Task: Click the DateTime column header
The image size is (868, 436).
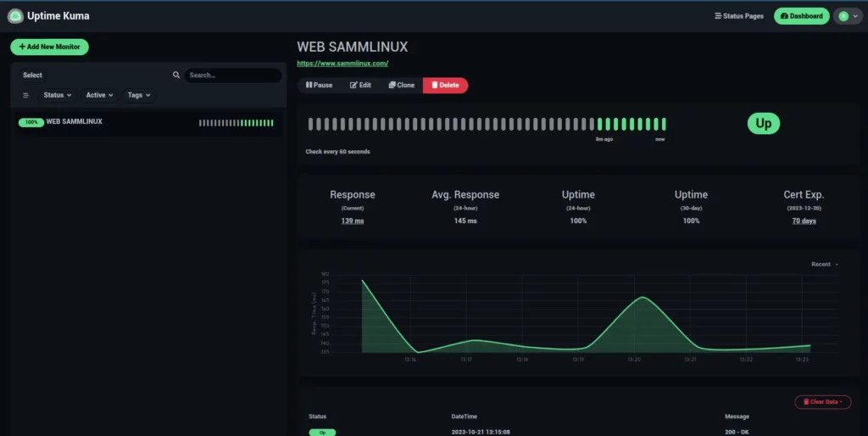Action: [x=464, y=416]
